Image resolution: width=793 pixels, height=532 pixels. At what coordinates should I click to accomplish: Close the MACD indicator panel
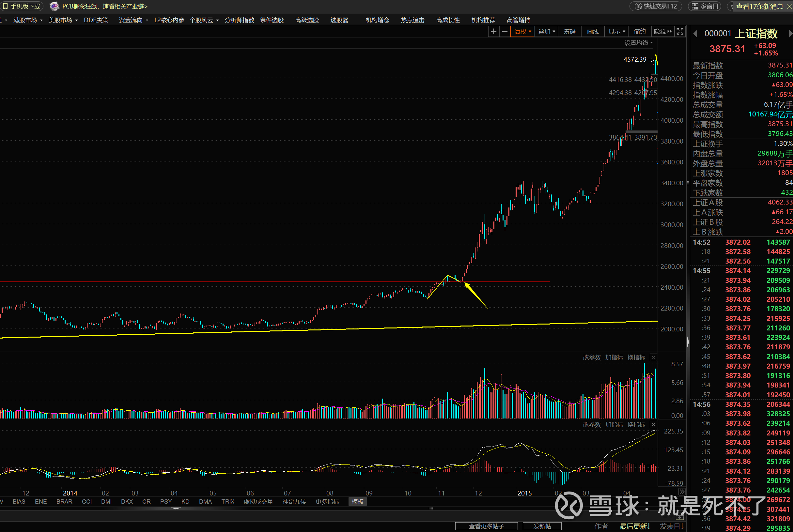click(653, 424)
